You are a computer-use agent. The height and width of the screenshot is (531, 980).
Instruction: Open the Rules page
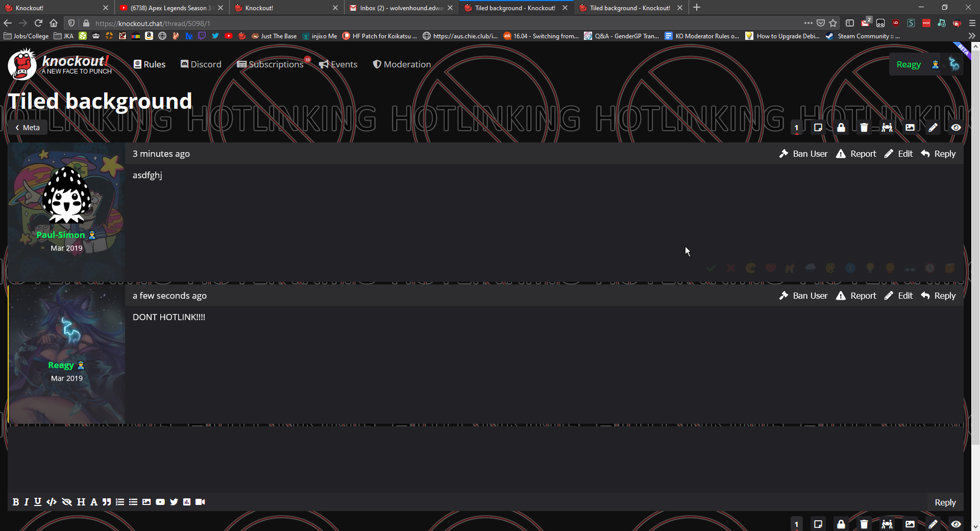[x=150, y=64]
